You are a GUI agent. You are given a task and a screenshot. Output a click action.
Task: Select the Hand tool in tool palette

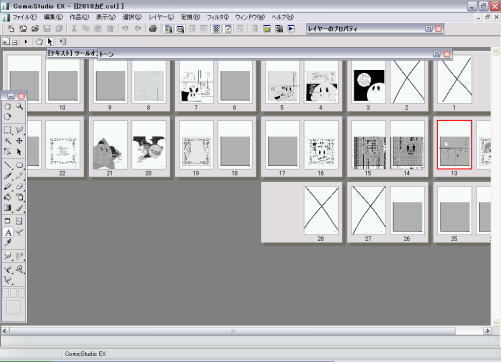click(x=8, y=106)
